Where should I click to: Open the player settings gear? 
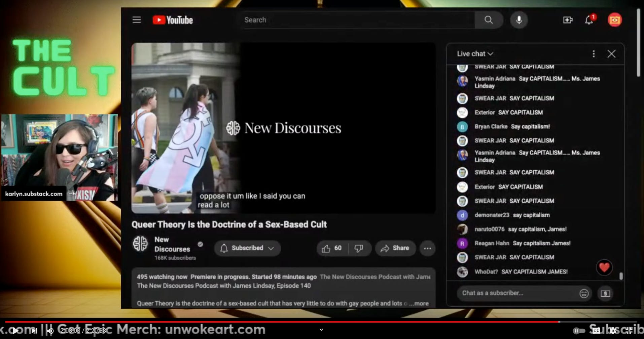[613, 331]
